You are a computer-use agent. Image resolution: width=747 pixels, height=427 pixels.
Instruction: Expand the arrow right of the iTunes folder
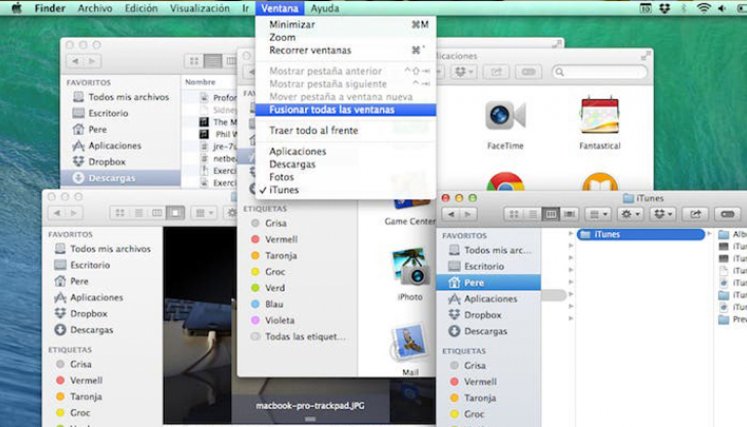709,234
